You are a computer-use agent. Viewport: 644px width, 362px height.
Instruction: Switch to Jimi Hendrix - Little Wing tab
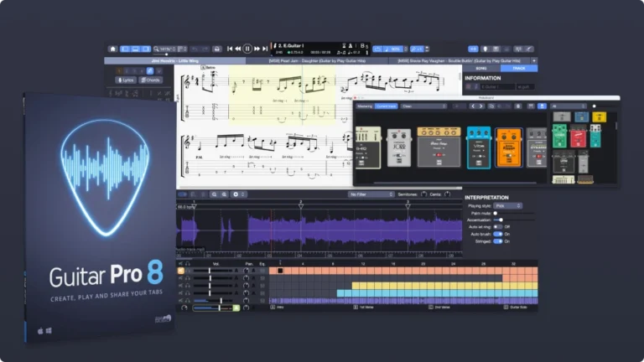pyautogui.click(x=175, y=60)
